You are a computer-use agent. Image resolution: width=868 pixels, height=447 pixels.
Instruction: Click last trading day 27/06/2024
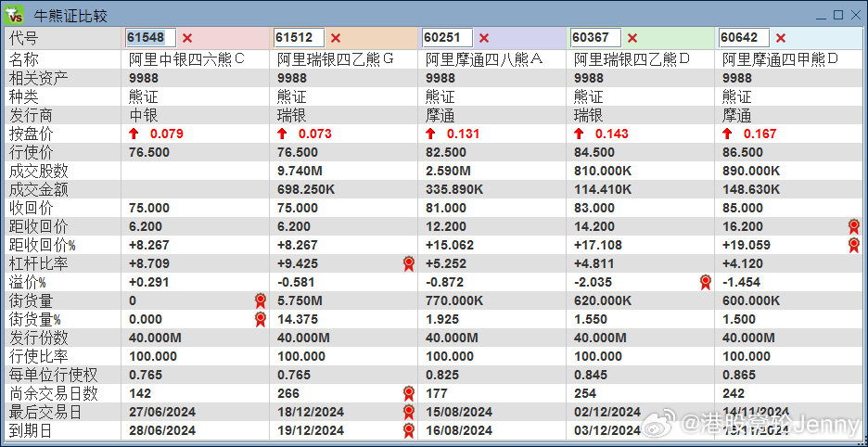click(x=161, y=413)
